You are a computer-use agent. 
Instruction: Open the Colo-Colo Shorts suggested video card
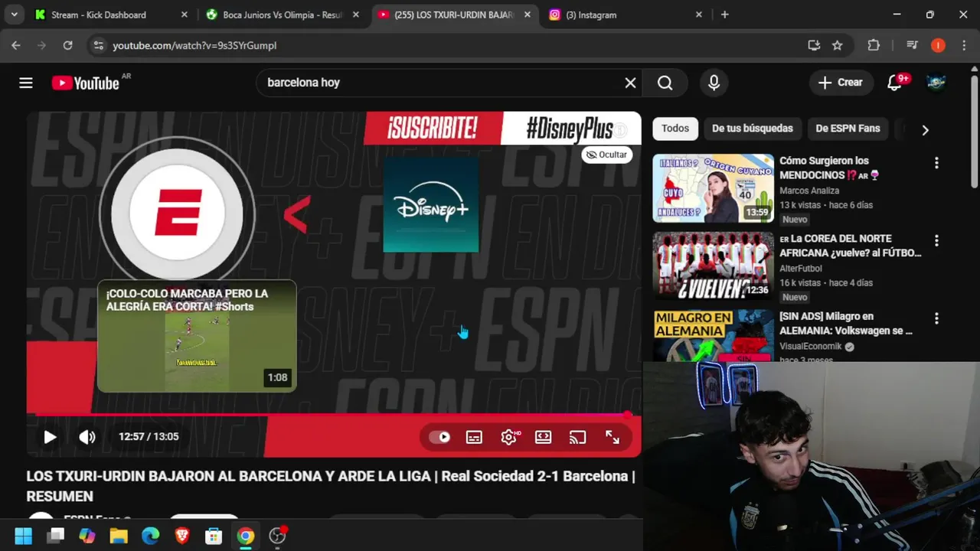[197, 336]
